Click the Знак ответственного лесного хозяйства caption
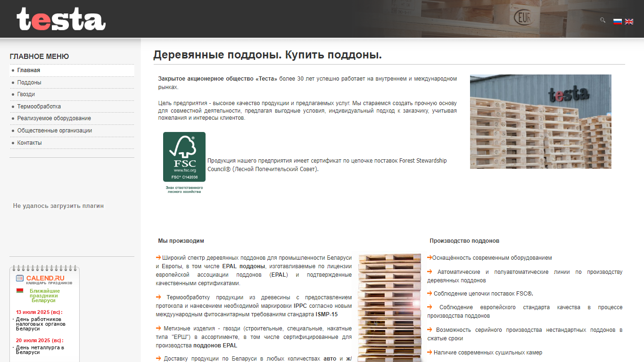This screenshot has width=644, height=362. coord(184,190)
